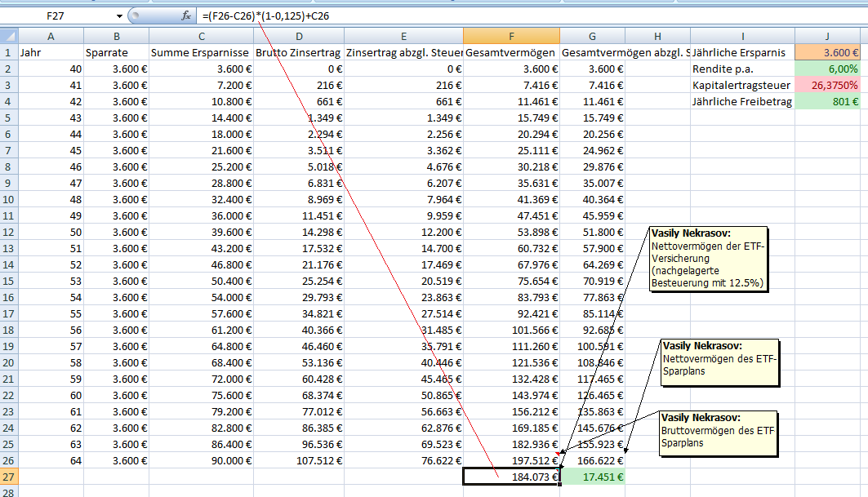Click the green cell showing 17.451 €
The image size is (868, 497).
pos(592,477)
